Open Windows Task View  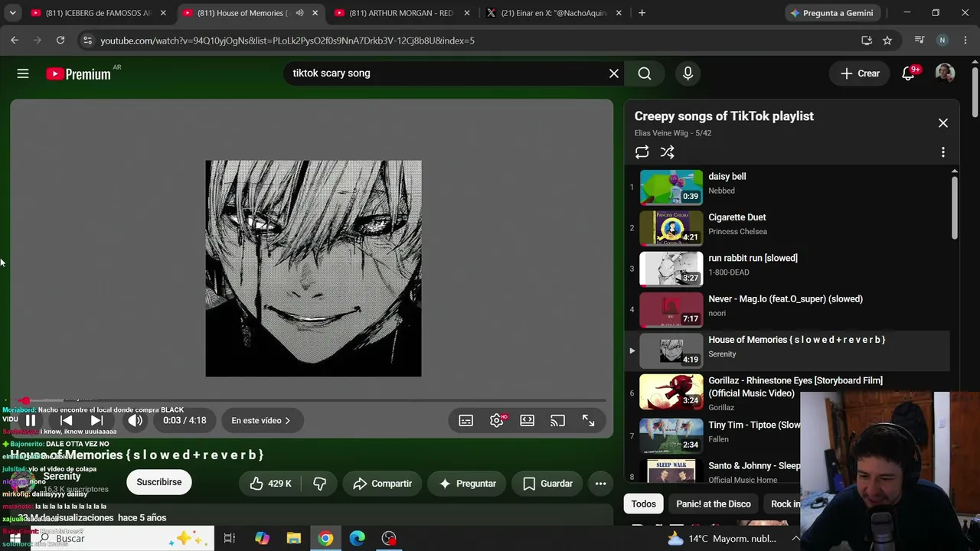click(x=230, y=539)
